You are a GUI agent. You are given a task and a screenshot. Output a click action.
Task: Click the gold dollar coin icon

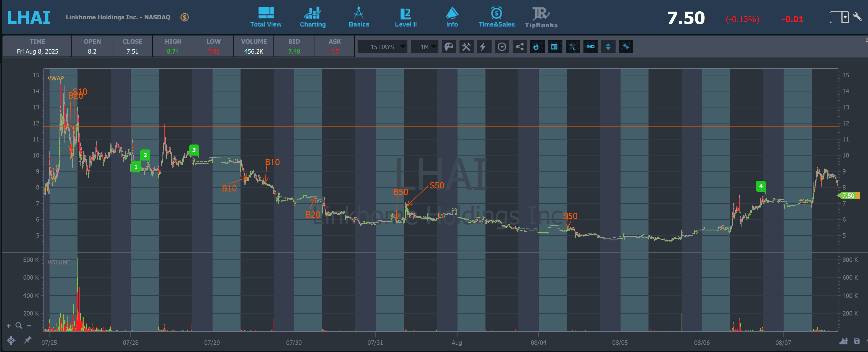coord(184,17)
